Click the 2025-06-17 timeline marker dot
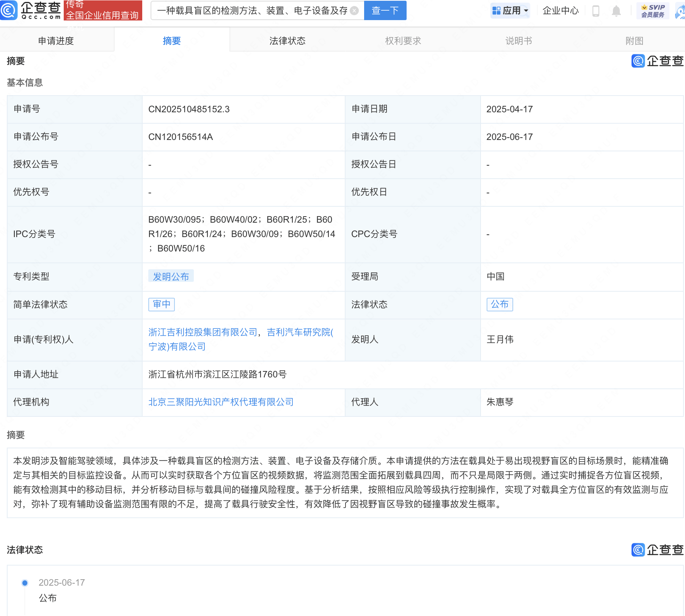Screen dimensions: 685x616 [x=25, y=583]
